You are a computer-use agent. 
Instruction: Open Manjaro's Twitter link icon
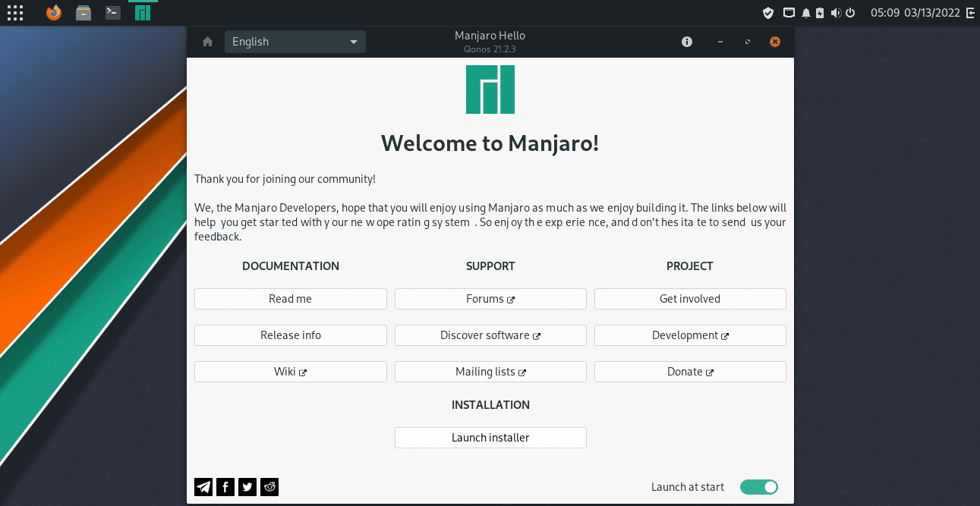247,487
